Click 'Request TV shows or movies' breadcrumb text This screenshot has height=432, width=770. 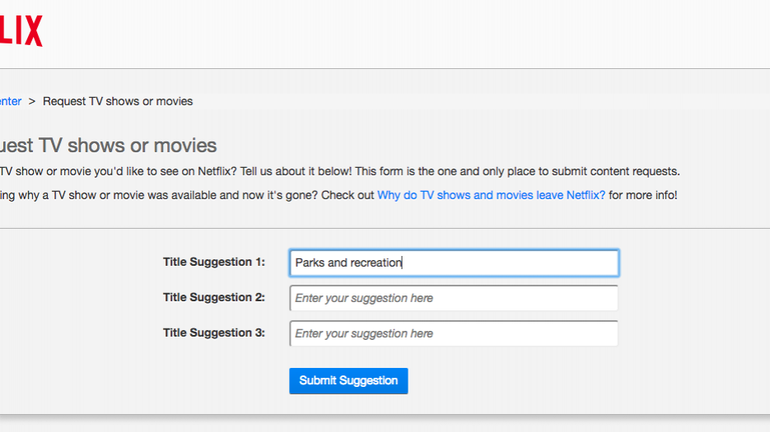point(118,101)
